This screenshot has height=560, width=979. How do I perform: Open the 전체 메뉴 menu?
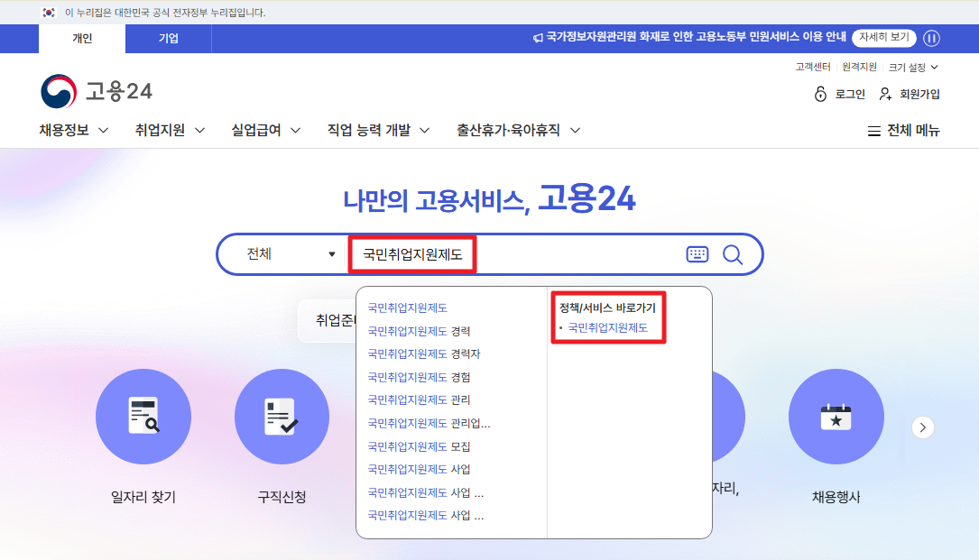[x=902, y=129]
